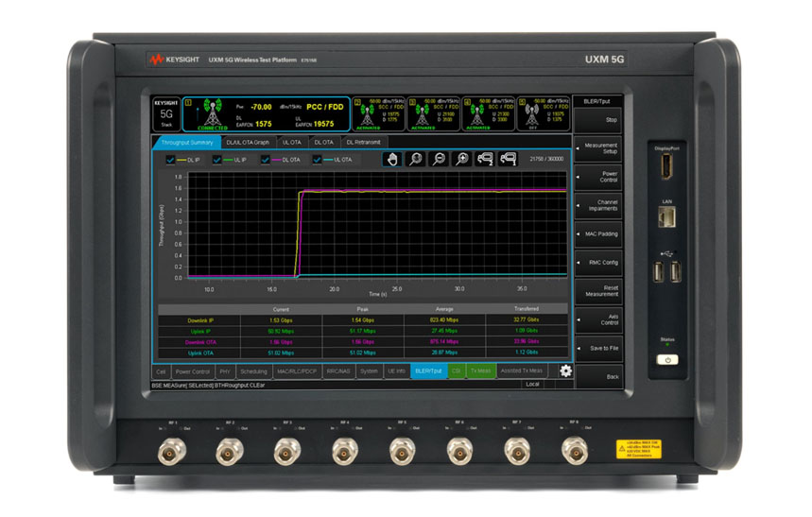Open the settings gear icon
Viewport: 812px width, 517px height.
coord(565,371)
